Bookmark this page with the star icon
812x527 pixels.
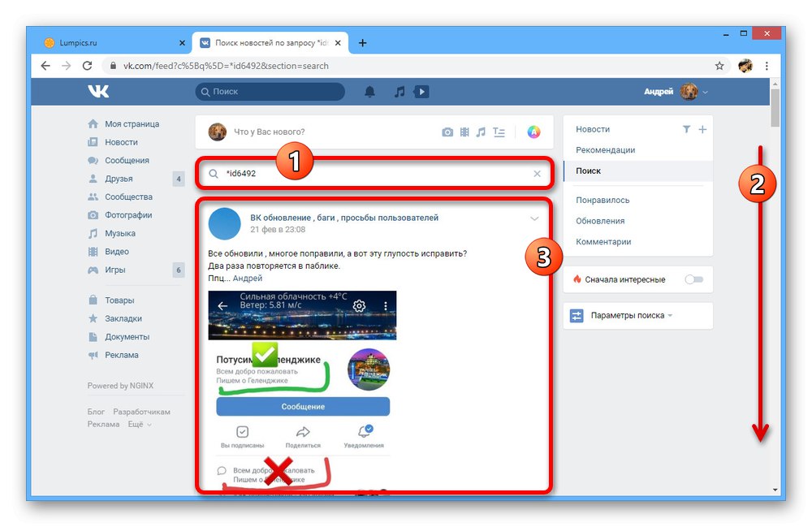tap(719, 66)
